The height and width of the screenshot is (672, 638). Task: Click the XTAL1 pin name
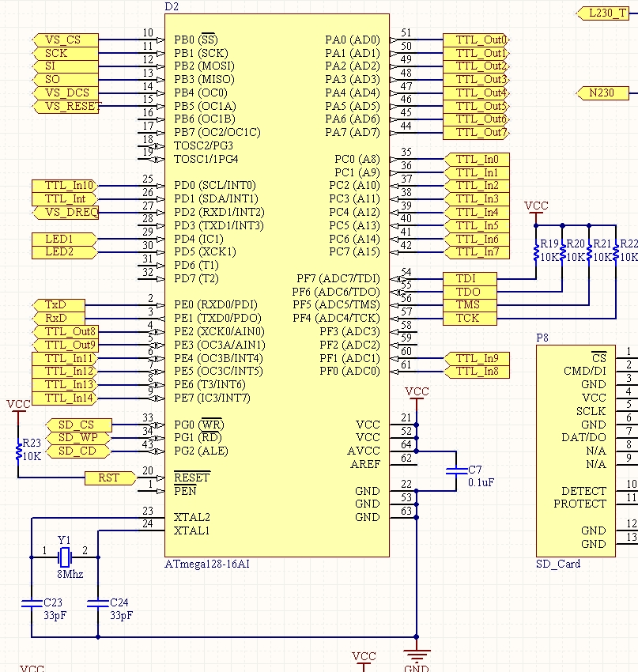point(192,531)
